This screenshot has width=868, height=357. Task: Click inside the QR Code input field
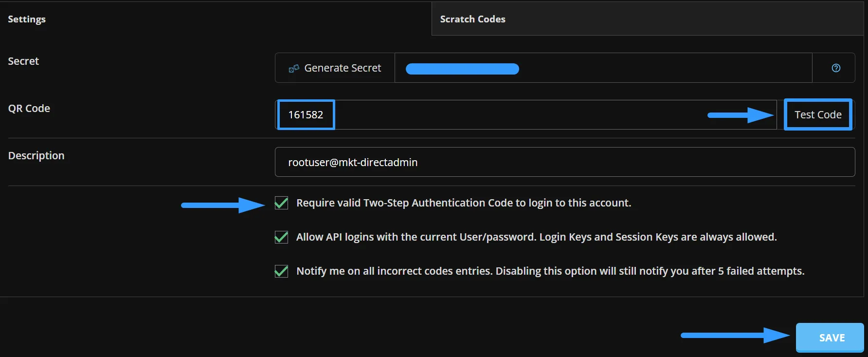pyautogui.click(x=526, y=114)
